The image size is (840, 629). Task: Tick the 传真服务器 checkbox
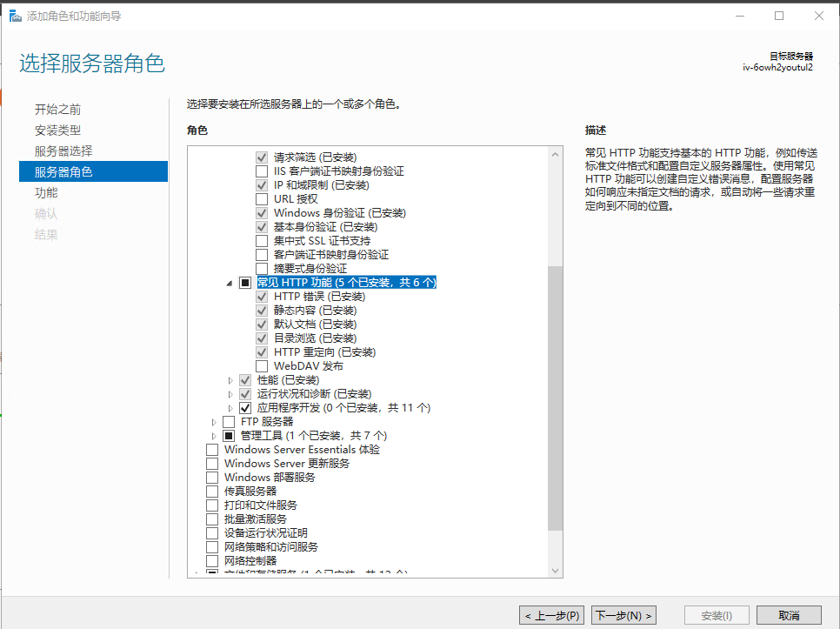click(212, 492)
